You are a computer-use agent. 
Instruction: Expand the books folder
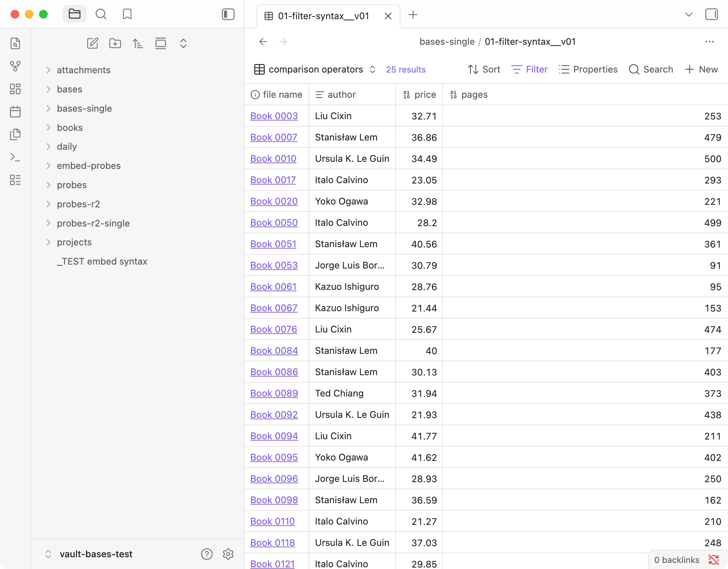70,128
